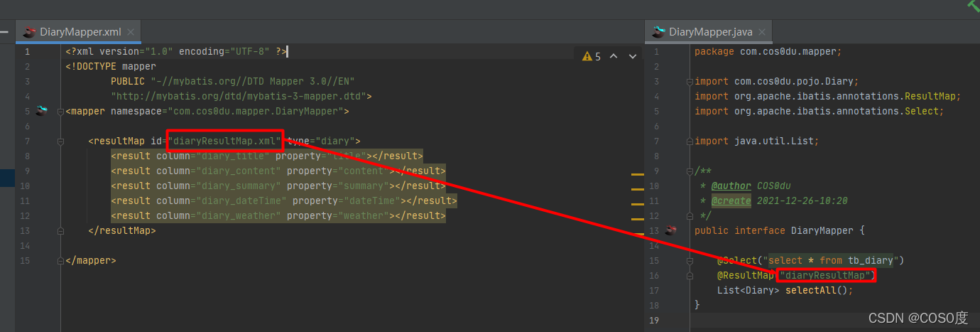Click ResultMap in the ibatis annotations import

coord(930,97)
